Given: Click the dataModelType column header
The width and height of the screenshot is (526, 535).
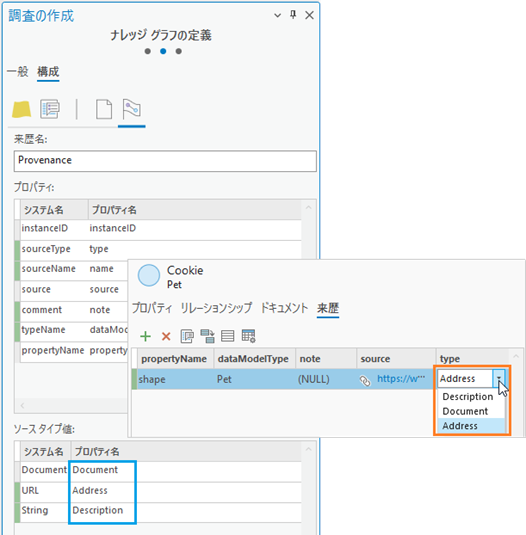Looking at the screenshot, I should pyautogui.click(x=254, y=359).
